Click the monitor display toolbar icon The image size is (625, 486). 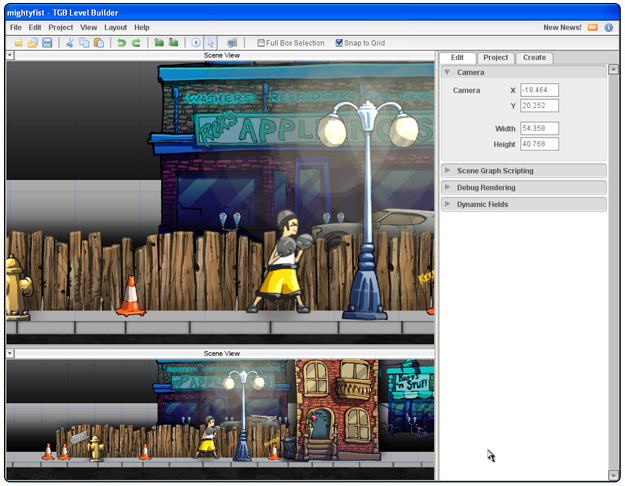click(x=232, y=43)
